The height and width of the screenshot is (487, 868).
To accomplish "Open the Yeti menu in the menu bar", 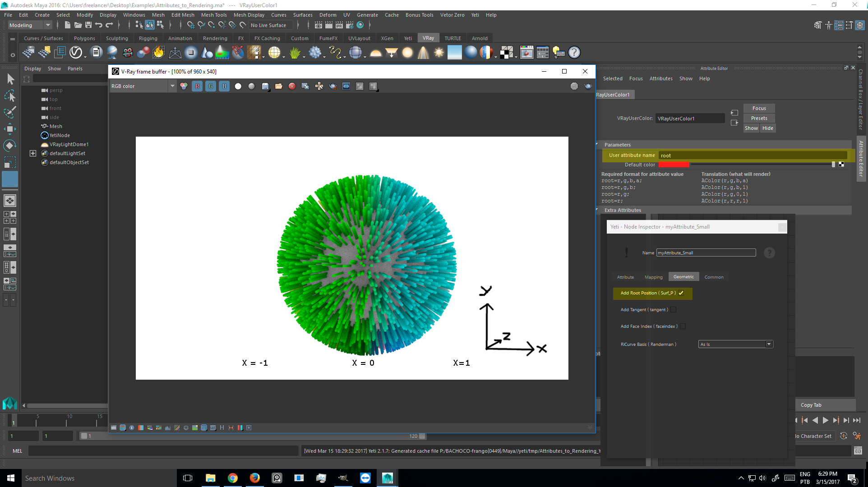I will [x=475, y=15].
